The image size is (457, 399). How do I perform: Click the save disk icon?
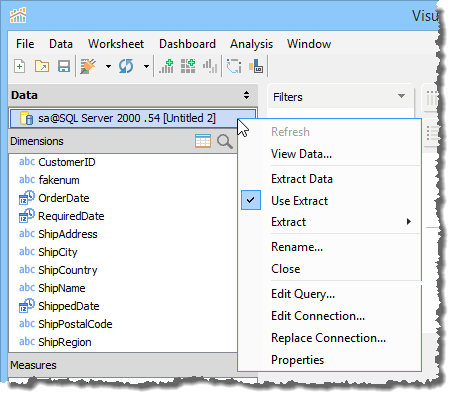tap(64, 66)
